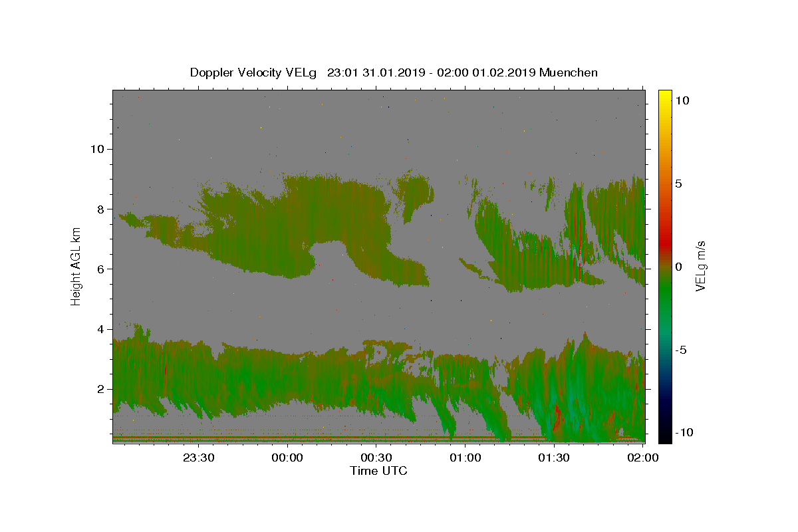Click the colorbar value '-10' at bottom
The image size is (798, 532).
tap(684, 432)
